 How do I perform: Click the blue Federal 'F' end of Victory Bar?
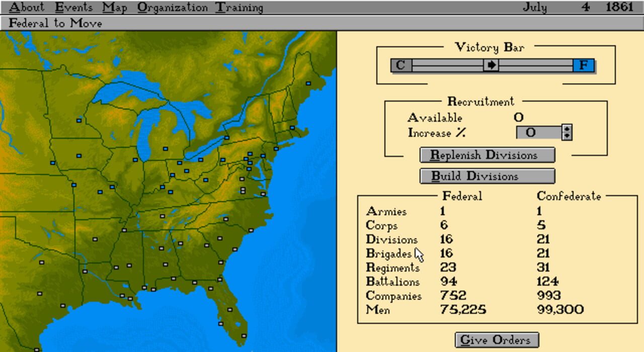(x=584, y=65)
